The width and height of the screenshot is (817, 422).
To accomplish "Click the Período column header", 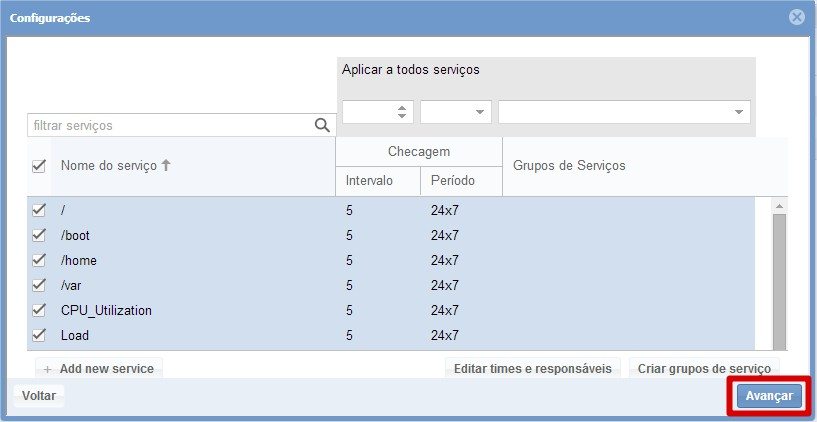I will coord(452,181).
